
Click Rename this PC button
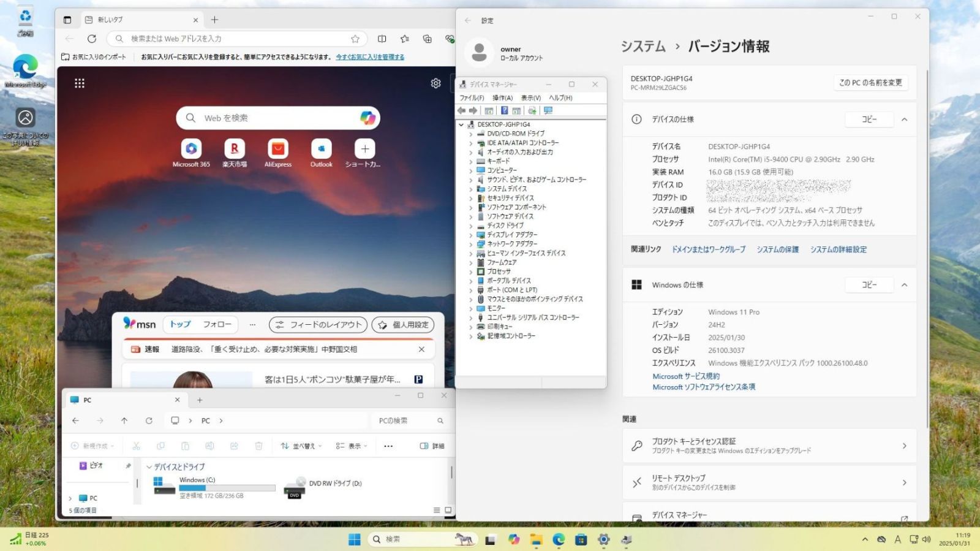pyautogui.click(x=870, y=83)
